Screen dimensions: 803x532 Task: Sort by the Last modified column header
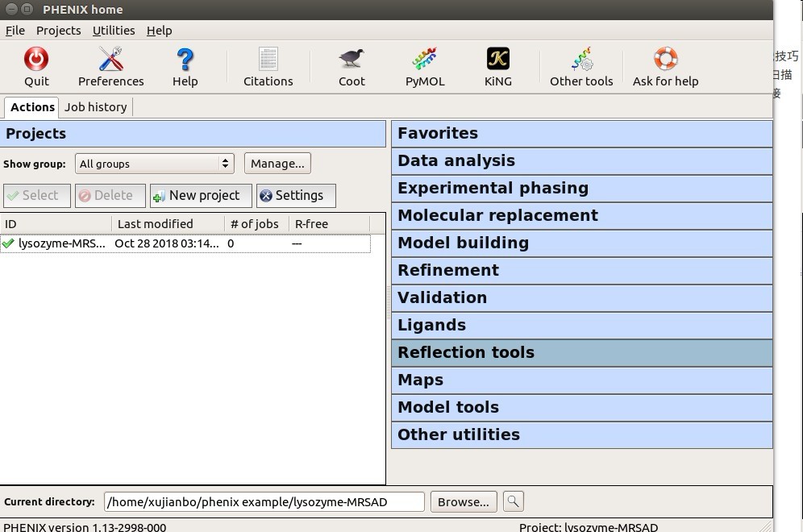[x=168, y=224]
